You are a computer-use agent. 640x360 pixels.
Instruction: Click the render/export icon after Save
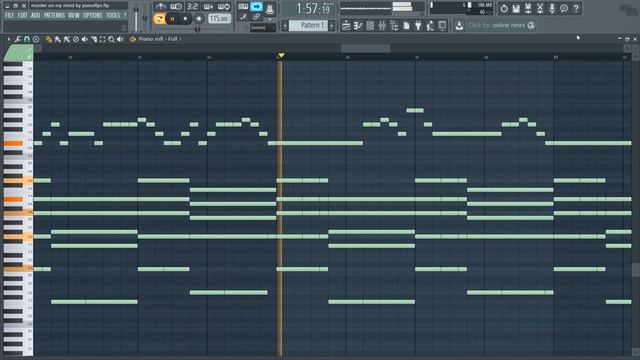click(x=528, y=9)
